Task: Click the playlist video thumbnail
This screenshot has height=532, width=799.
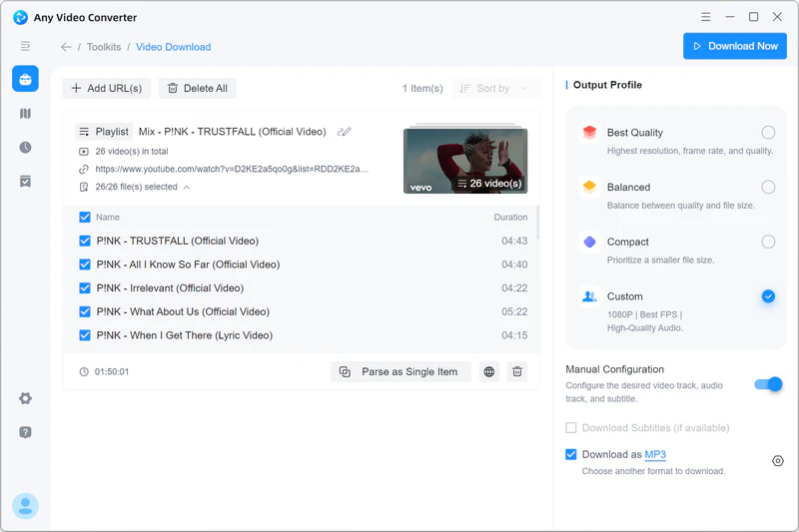Action: (x=464, y=160)
